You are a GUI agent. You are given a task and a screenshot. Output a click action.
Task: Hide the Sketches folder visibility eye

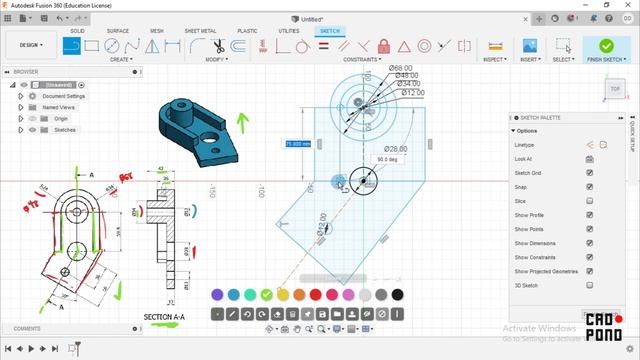pos(33,130)
